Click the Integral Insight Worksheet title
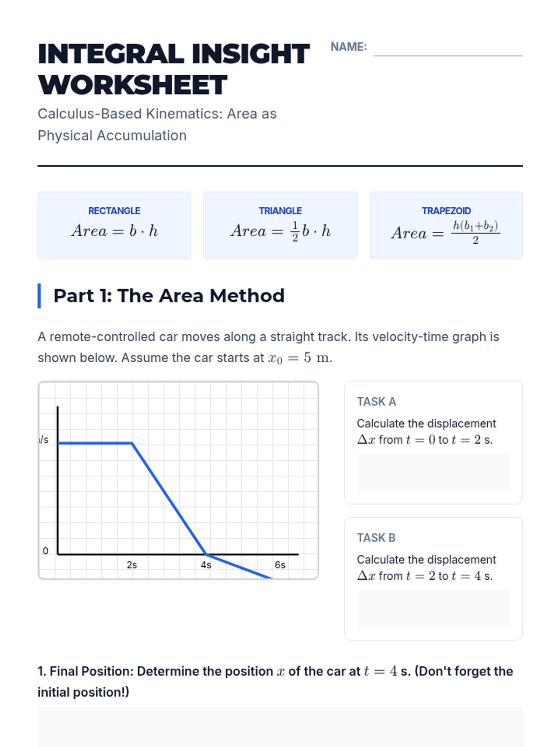This screenshot has height=747, width=560. point(173,69)
